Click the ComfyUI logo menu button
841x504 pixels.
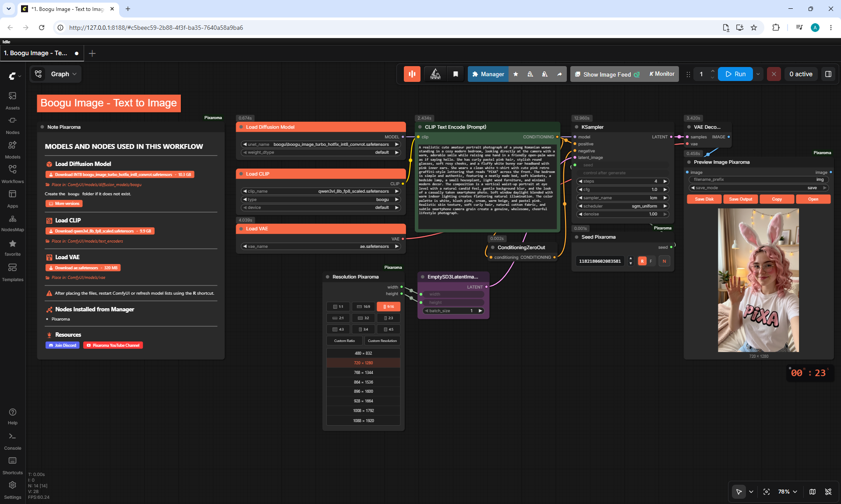(x=14, y=76)
